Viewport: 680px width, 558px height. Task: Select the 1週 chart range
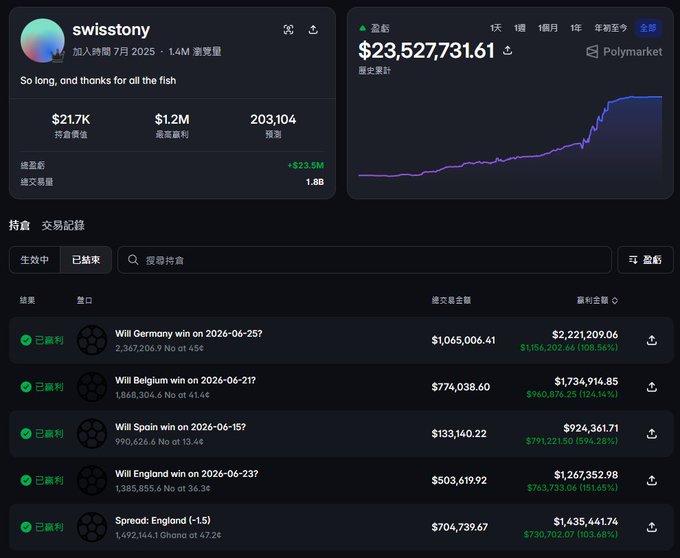pos(520,28)
